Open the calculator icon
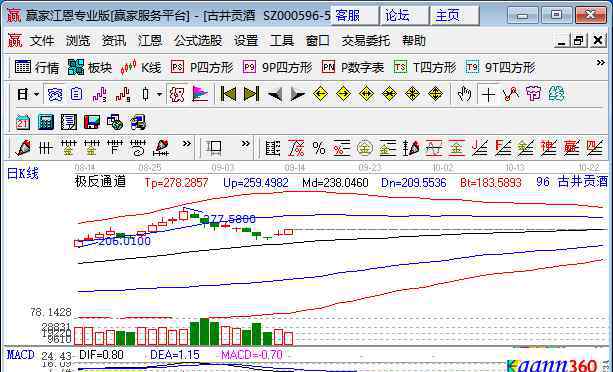Image resolution: width=613 pixels, height=372 pixels. point(46,122)
